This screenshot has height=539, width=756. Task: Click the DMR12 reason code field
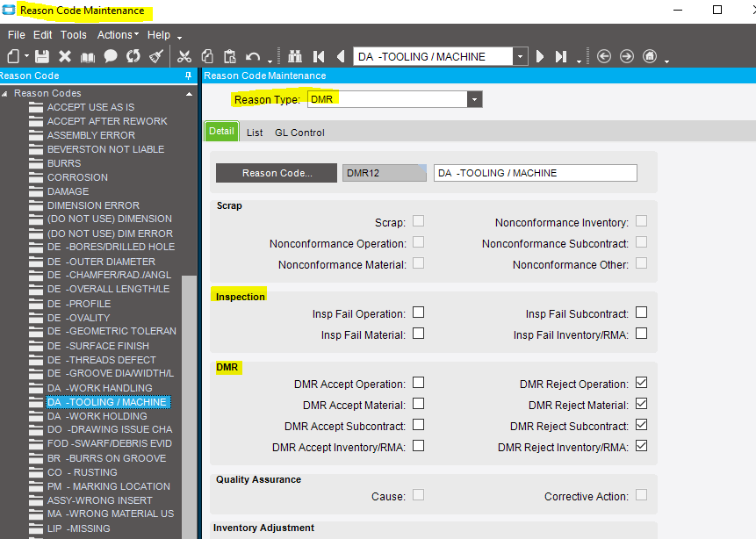(385, 173)
